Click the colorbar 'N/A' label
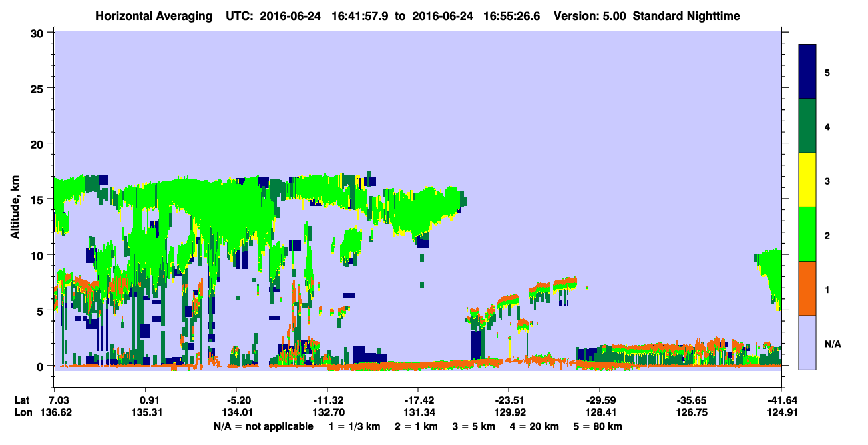This screenshot has height=445, width=868. (832, 344)
